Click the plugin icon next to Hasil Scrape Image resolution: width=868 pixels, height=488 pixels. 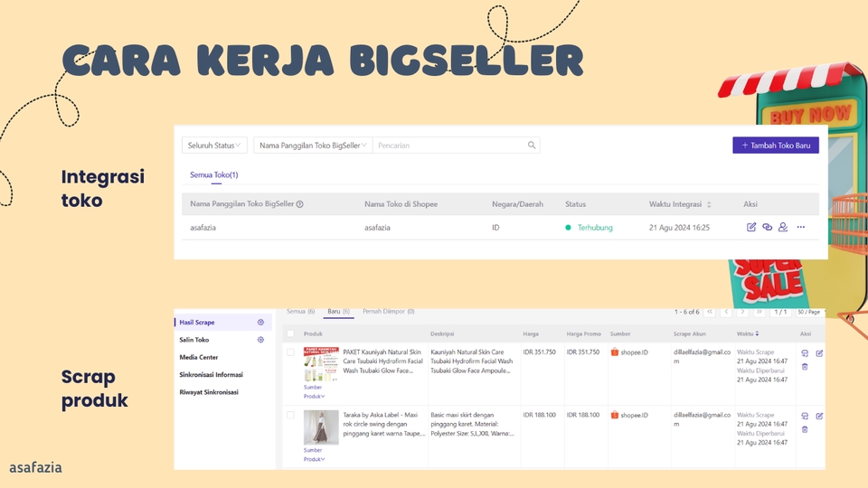[260, 322]
